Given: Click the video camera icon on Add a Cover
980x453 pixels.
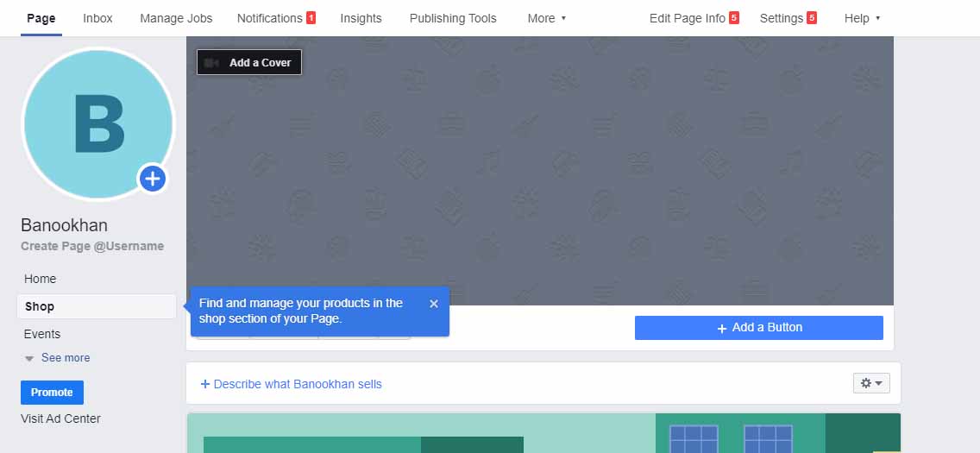Looking at the screenshot, I should 212,62.
